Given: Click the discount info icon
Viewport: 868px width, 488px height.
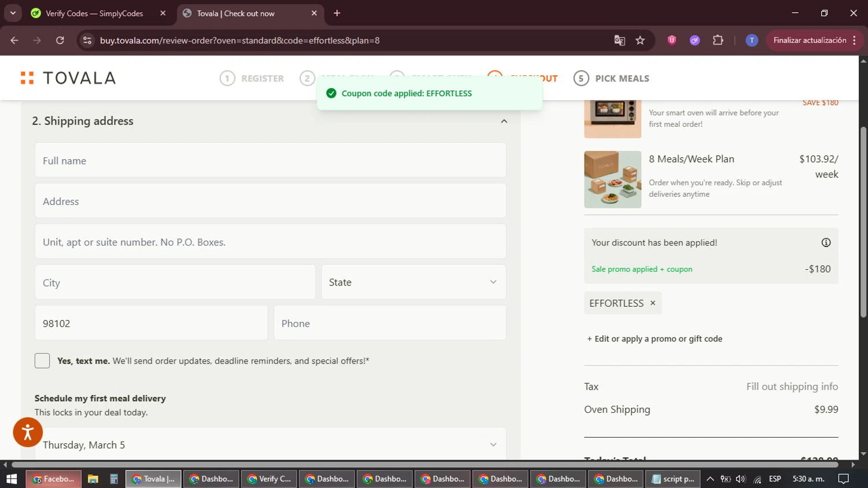Looking at the screenshot, I should (826, 243).
